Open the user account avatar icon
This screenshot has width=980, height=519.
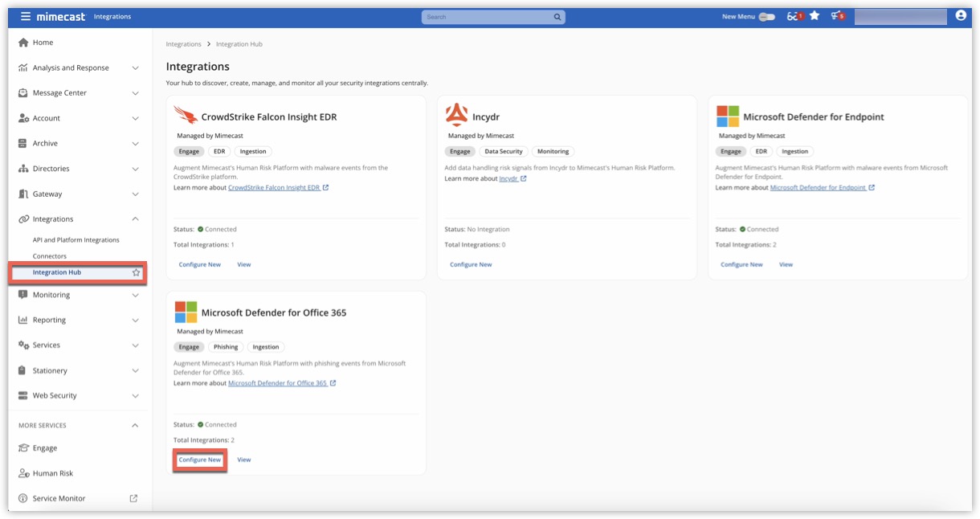962,14
